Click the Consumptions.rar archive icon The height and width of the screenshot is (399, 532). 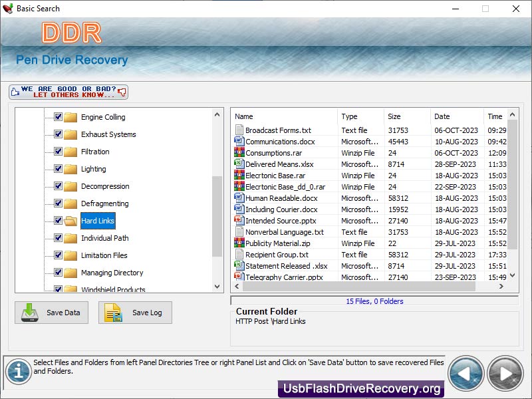coord(239,152)
